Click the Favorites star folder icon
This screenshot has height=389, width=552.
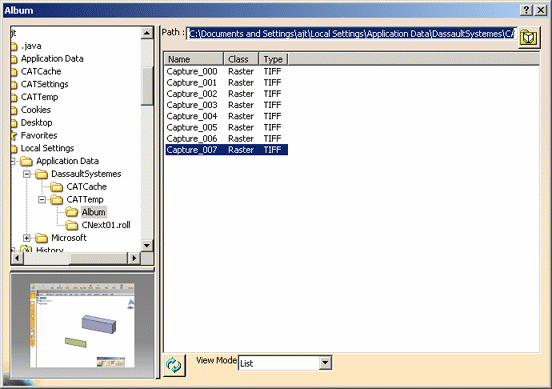(x=14, y=136)
